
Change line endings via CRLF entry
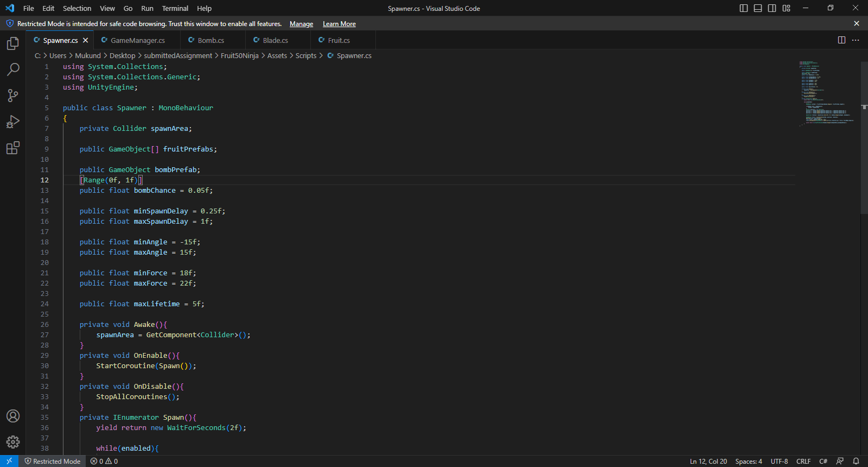[803, 461]
